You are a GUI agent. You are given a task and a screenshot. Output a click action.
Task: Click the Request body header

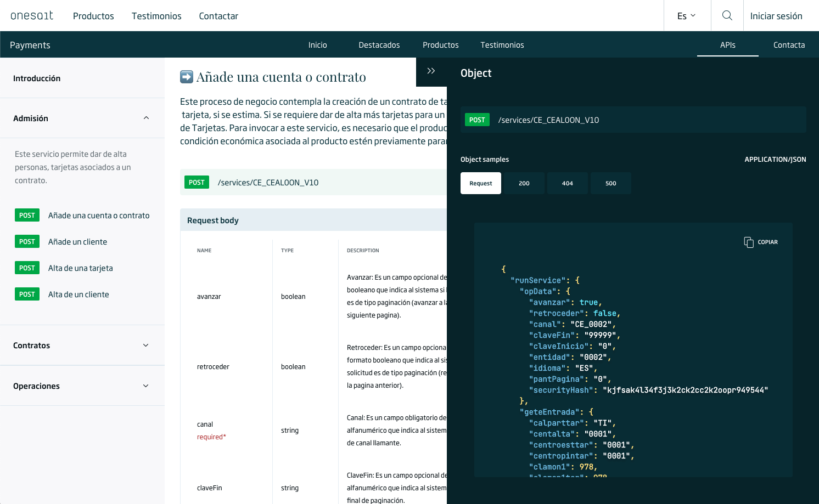click(x=213, y=220)
